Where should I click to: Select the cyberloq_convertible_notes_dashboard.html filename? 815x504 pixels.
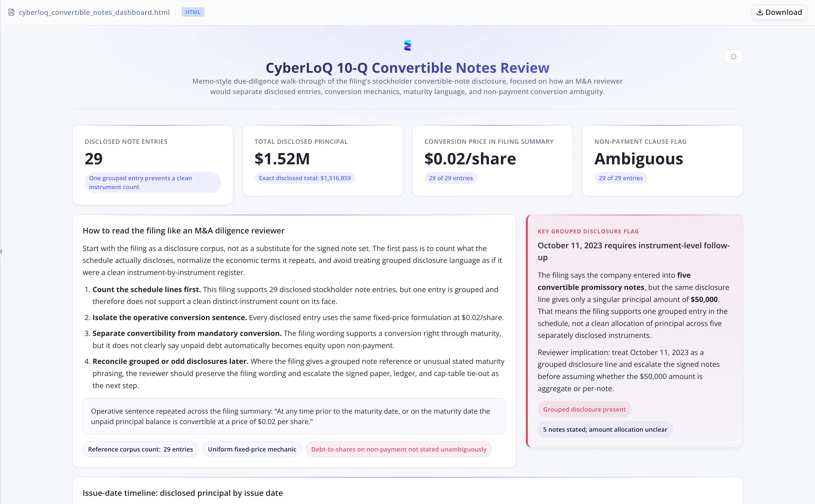[94, 12]
